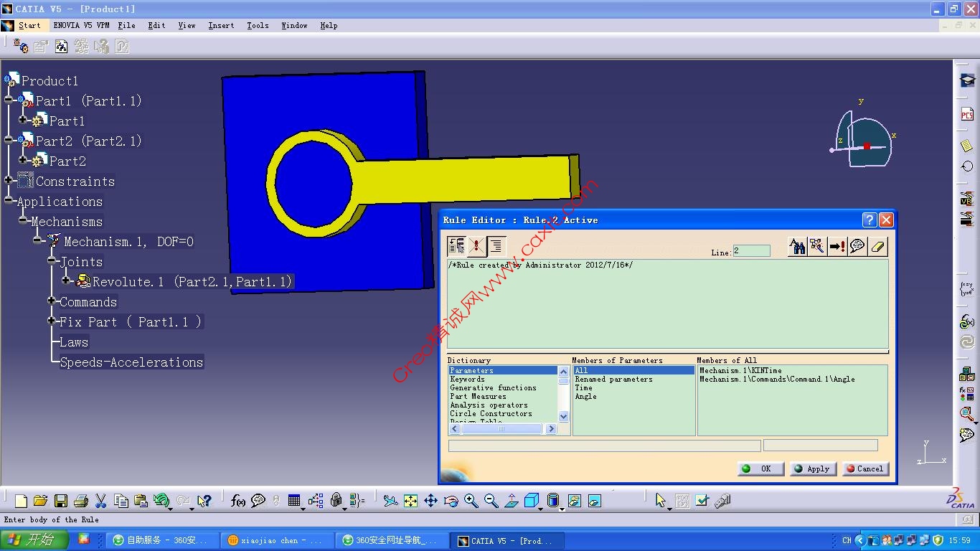
Task: Click the Dictionary list scroll down arrow
Action: (563, 416)
